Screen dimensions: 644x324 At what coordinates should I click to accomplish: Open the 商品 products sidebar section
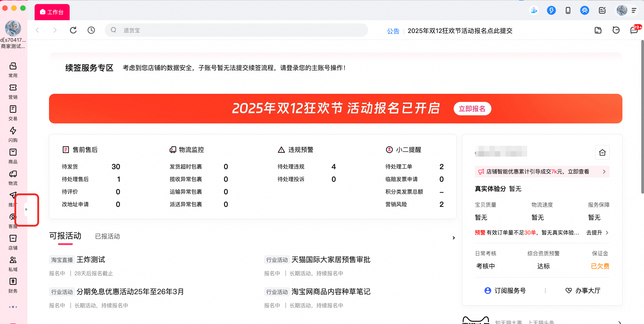pos(13,156)
